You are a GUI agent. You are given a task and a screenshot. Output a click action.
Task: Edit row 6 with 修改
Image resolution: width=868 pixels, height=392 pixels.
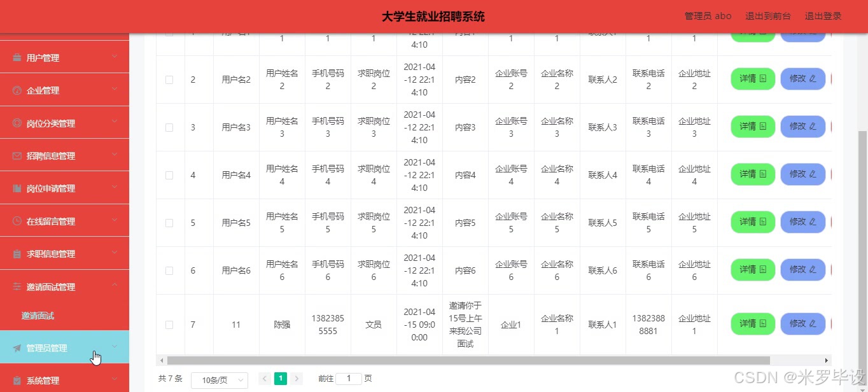(x=802, y=270)
